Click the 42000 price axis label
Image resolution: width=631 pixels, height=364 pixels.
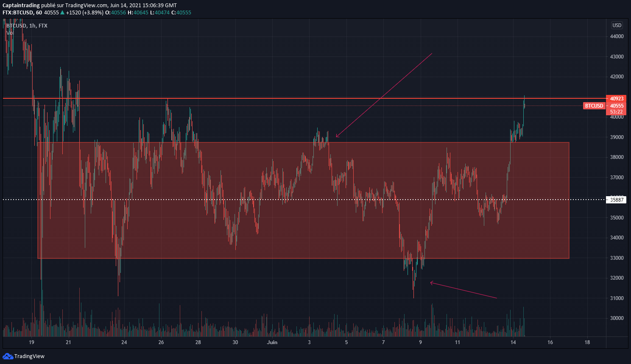pyautogui.click(x=617, y=77)
